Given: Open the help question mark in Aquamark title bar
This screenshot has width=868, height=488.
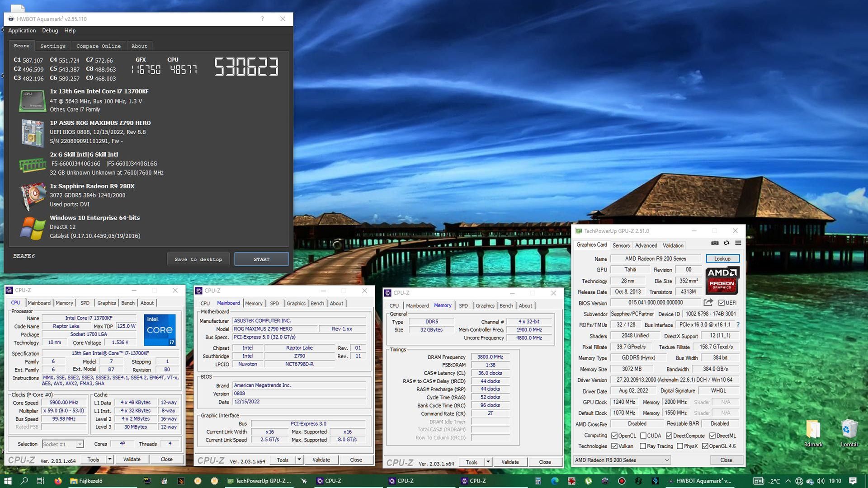Looking at the screenshot, I should coord(262,19).
